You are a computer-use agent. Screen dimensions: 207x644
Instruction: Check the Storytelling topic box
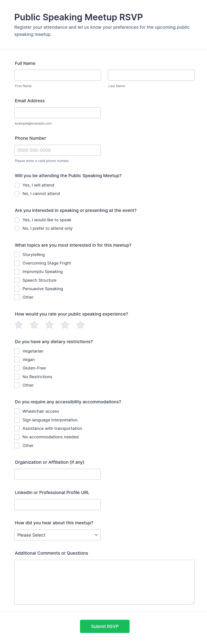(x=17, y=254)
